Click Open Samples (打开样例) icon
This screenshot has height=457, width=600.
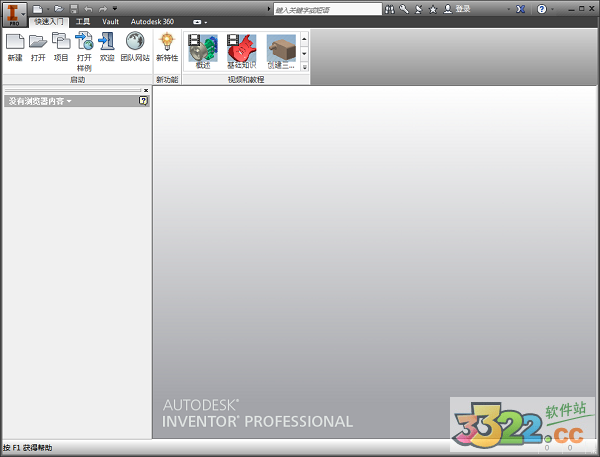(x=84, y=46)
